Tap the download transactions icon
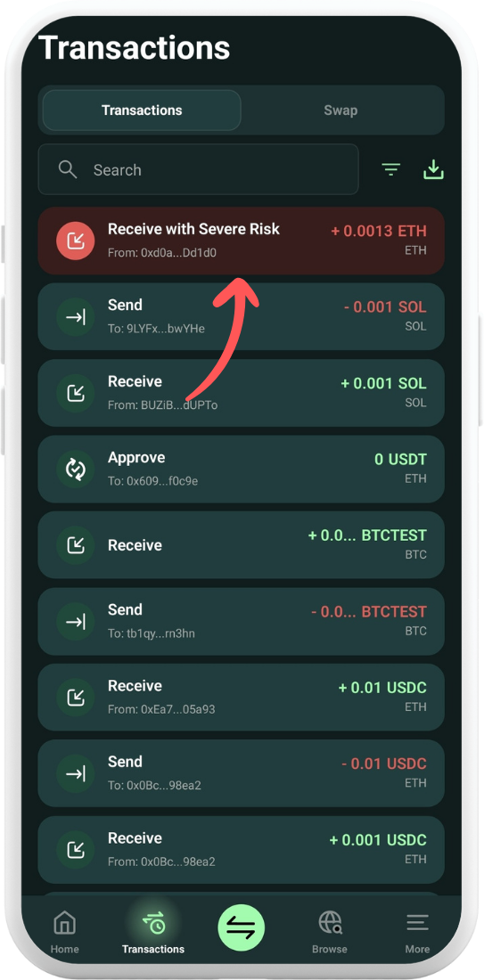This screenshot has height=980, width=484. 433,169
